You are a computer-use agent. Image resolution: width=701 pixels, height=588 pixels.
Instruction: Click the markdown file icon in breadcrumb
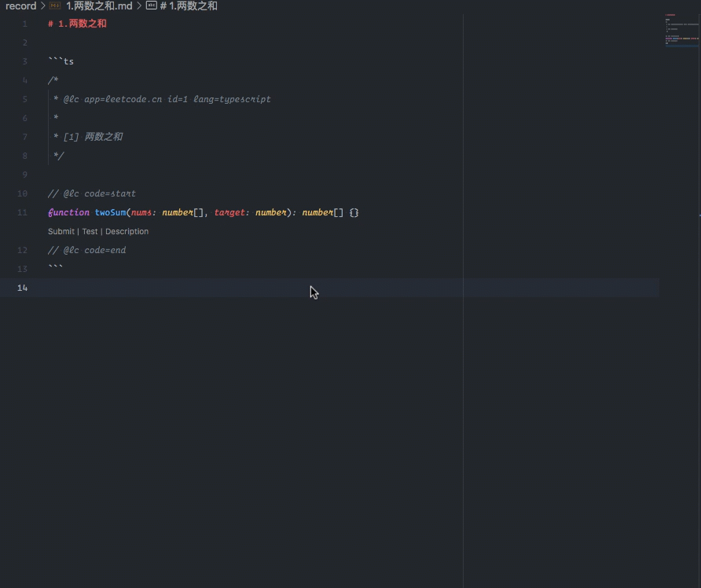tap(55, 6)
